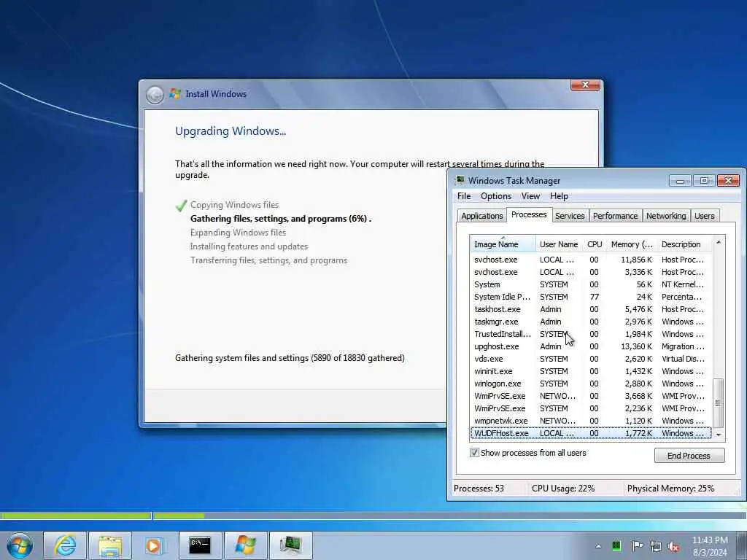Select the WmiPrvSE.exe row owned by SYSTEM

[590, 408]
